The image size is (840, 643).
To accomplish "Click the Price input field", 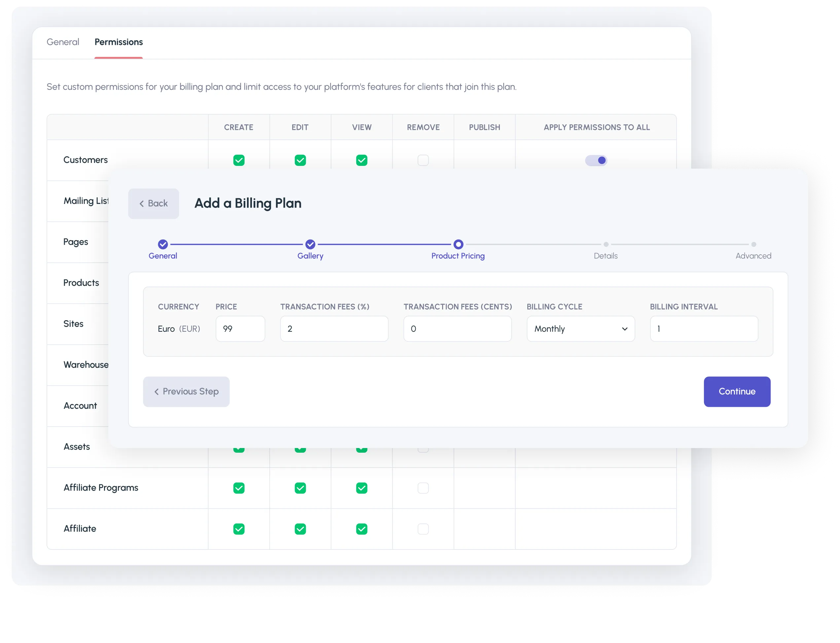I will click(x=240, y=329).
